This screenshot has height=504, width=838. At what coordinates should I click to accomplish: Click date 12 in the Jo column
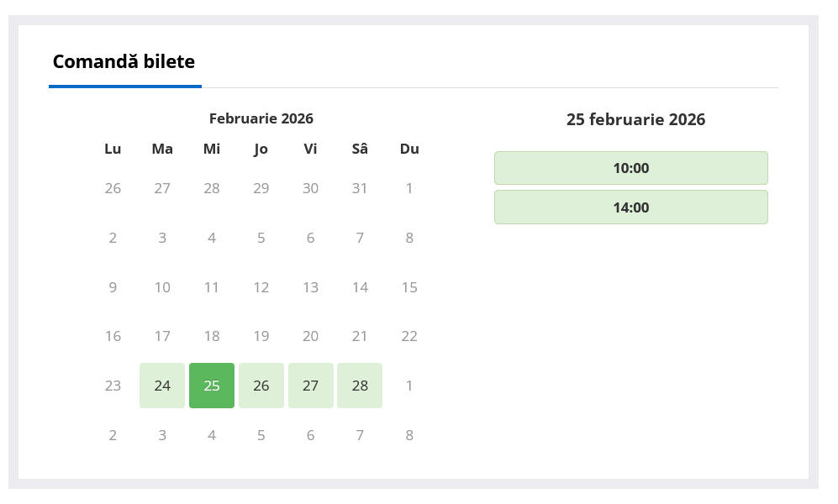point(261,287)
